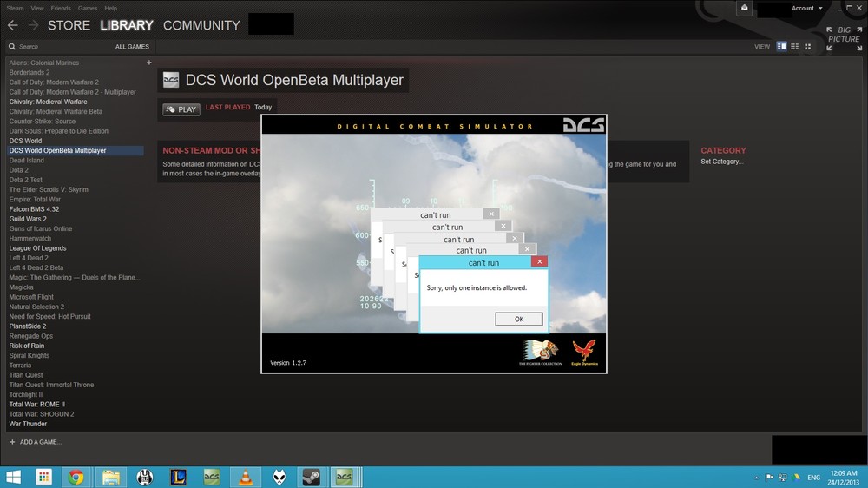Open the Steam notifications inbox icon
Viewport: 868px width, 488px height.
tap(745, 9)
